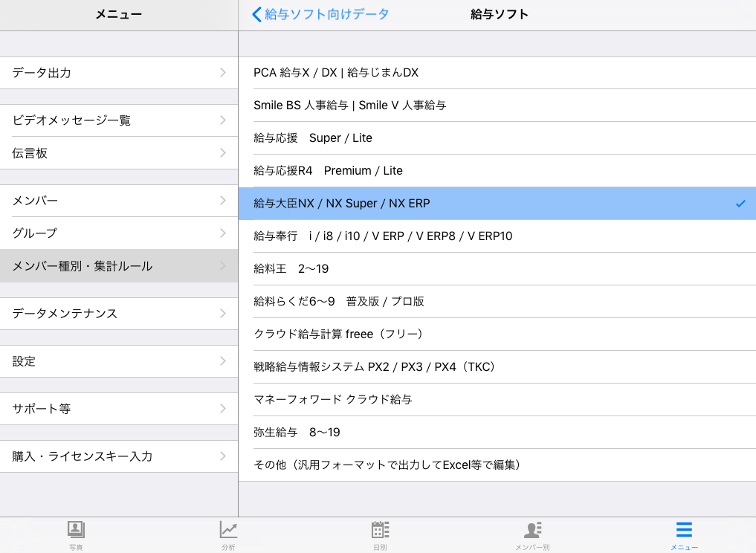
Task: Select PCA 給与X / DX option
Action: tap(336, 73)
